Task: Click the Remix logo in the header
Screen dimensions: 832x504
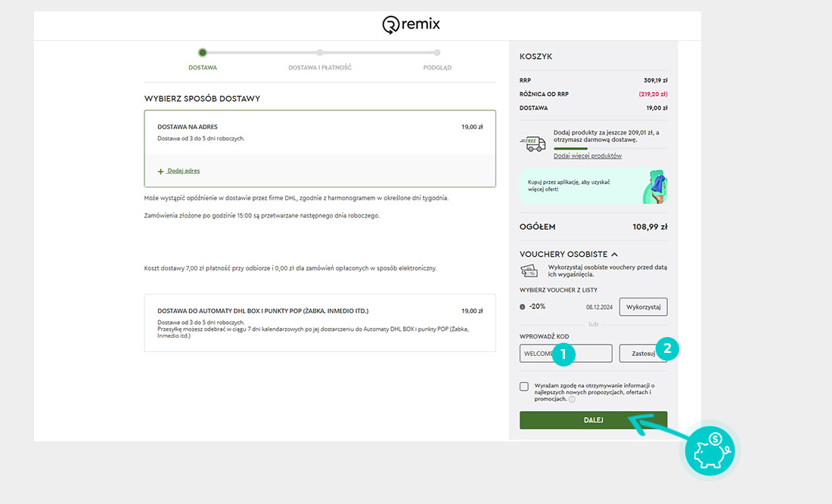Action: click(x=411, y=24)
